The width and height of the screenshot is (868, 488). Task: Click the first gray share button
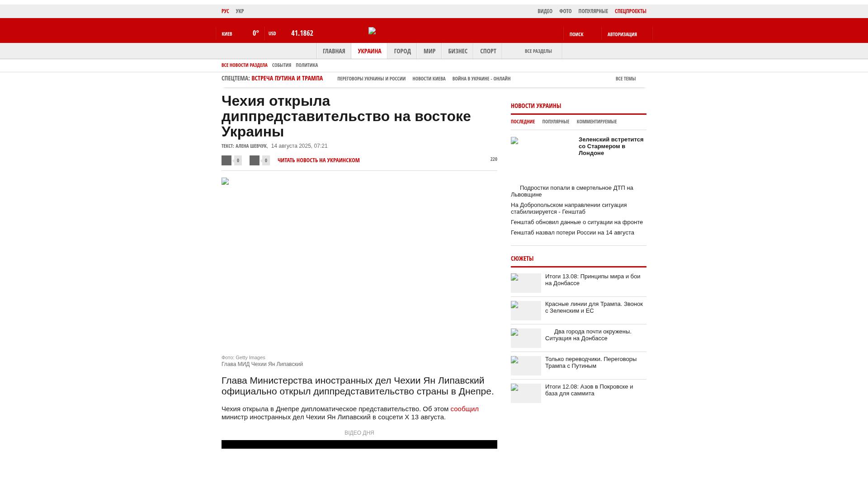(x=226, y=160)
